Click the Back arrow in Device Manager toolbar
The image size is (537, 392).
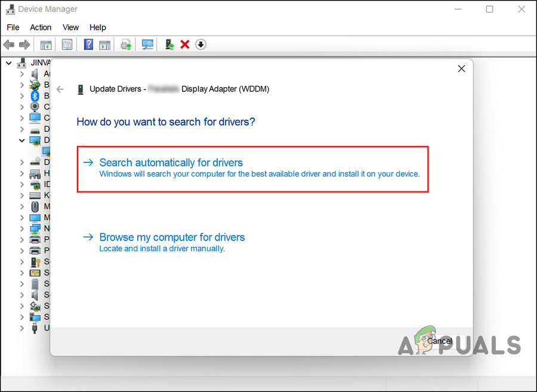click(x=8, y=45)
